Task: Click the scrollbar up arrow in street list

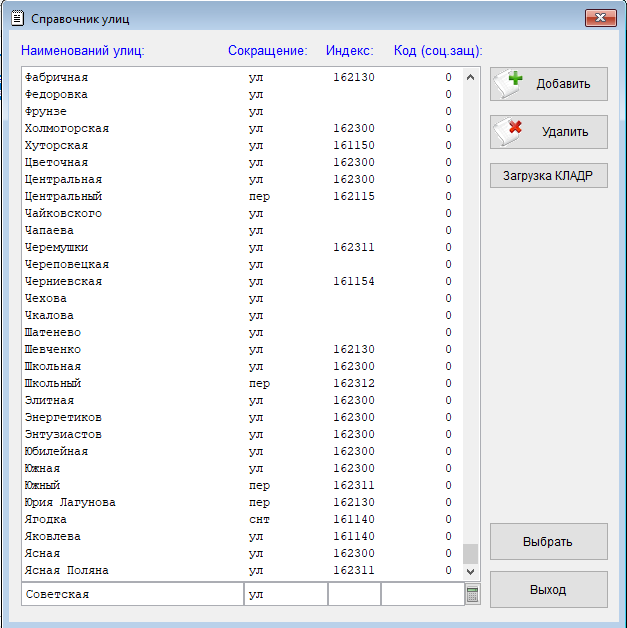Action: point(472,76)
